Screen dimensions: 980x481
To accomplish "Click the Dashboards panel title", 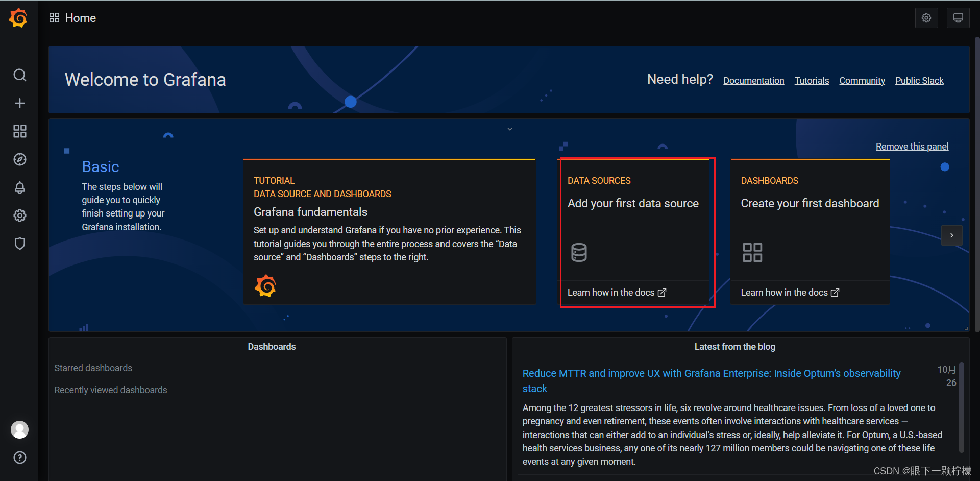I will tap(272, 347).
